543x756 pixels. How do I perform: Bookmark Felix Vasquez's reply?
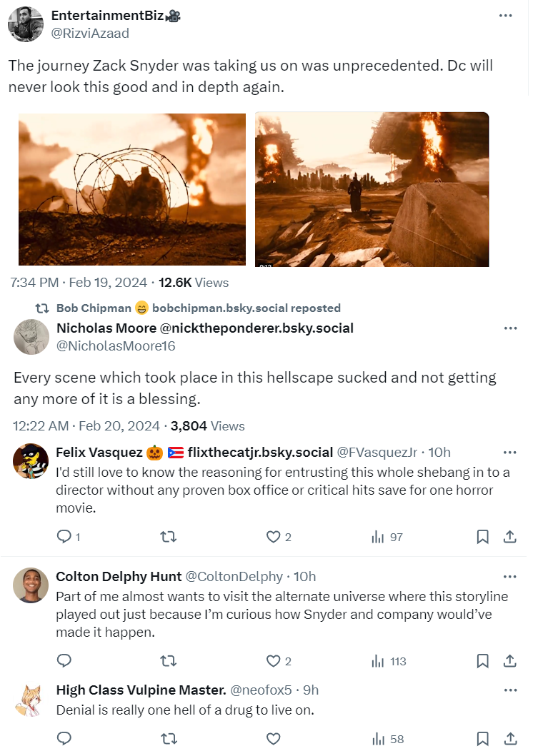[x=482, y=537]
